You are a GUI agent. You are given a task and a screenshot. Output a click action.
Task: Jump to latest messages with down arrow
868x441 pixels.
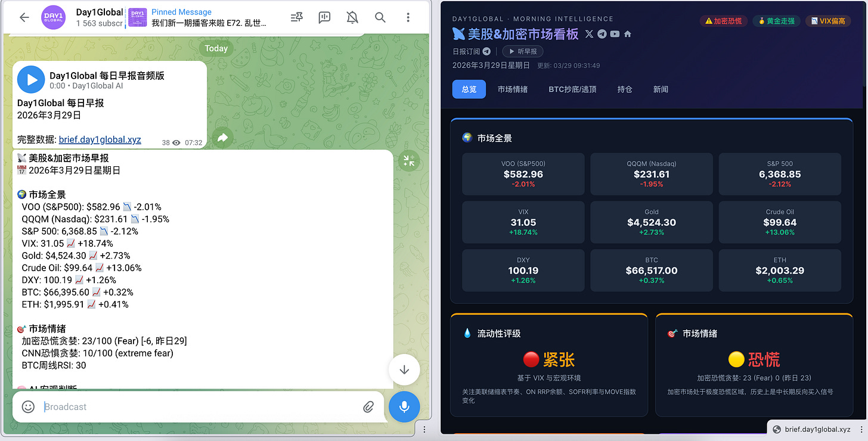point(404,369)
